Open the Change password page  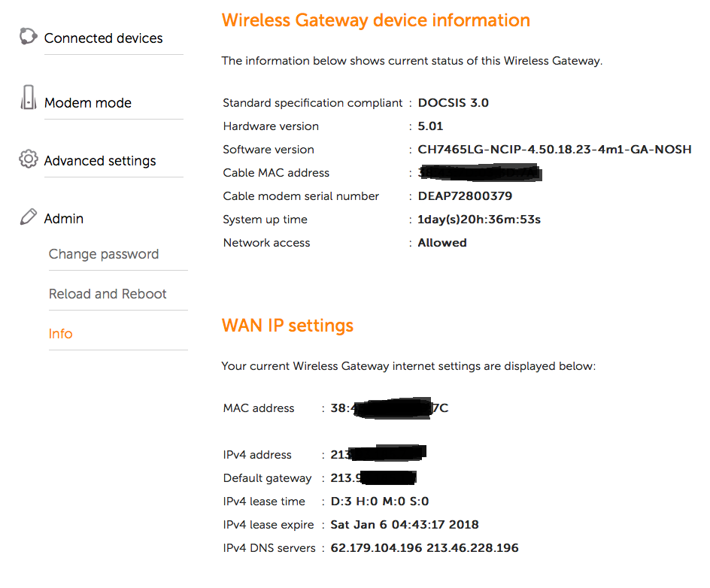click(x=104, y=254)
